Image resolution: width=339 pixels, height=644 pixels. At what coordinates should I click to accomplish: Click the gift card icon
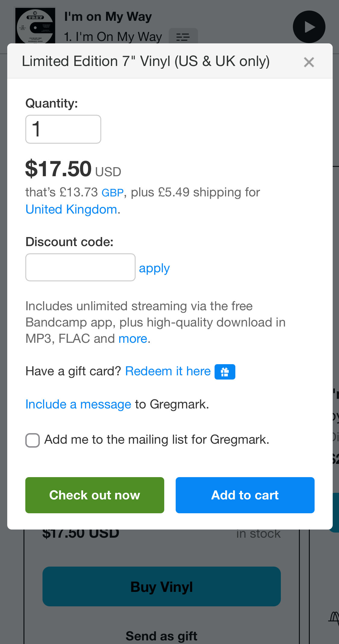point(225,372)
